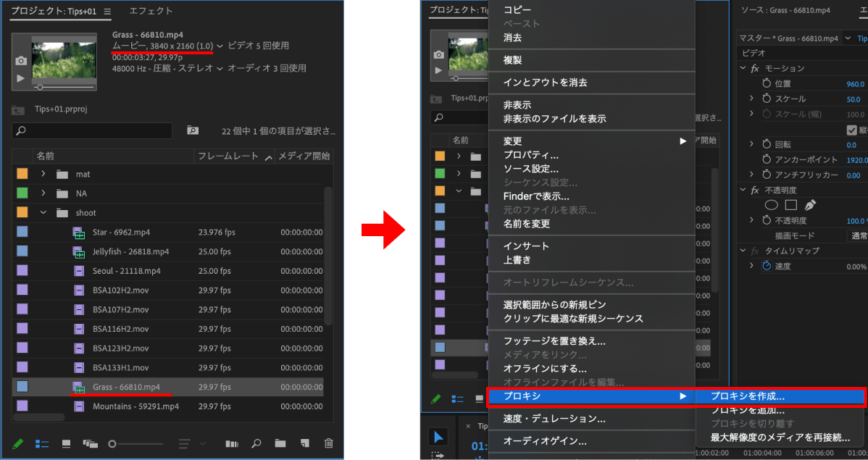
Task: Sort by 名前 column header in left panel
Action: coord(46,156)
